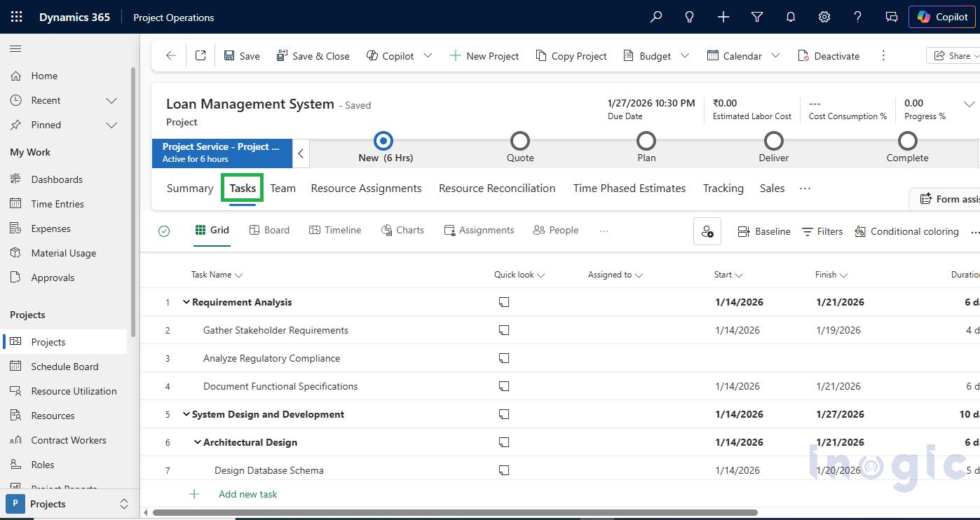Viewport: 980px width, 520px height.
Task: Switch to the Summary tab
Action: pos(189,188)
